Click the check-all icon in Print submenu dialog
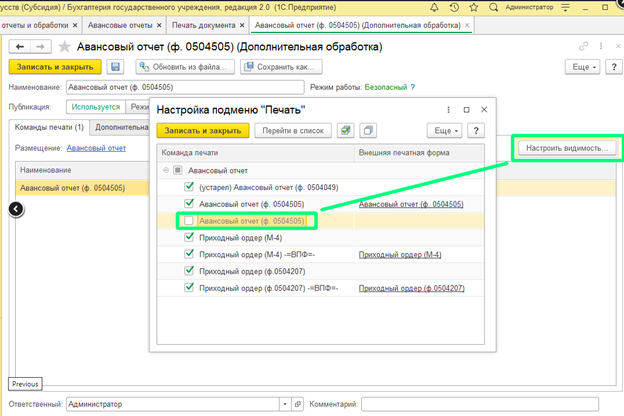This screenshot has height=416, width=624. click(x=345, y=130)
